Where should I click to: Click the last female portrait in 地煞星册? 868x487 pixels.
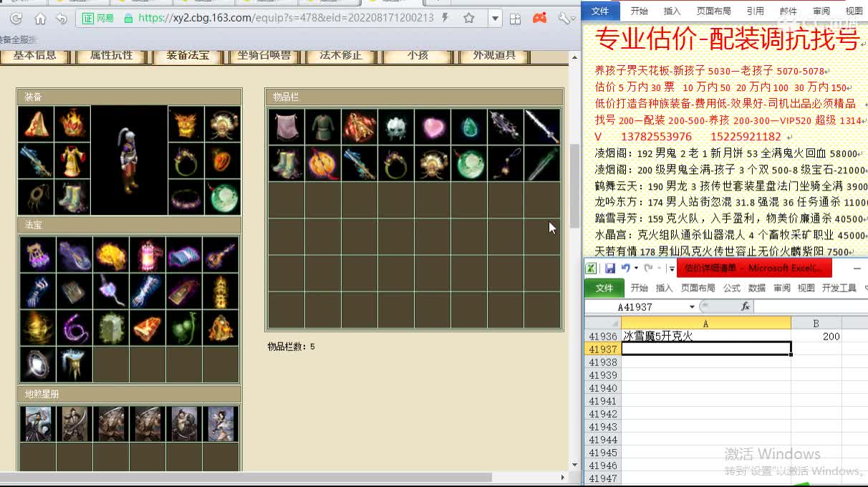pos(221,424)
